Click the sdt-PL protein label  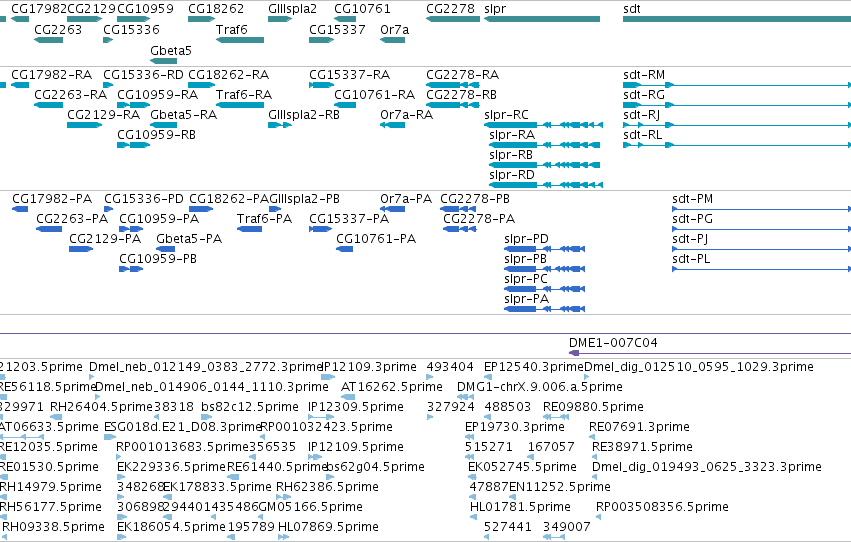click(x=691, y=259)
